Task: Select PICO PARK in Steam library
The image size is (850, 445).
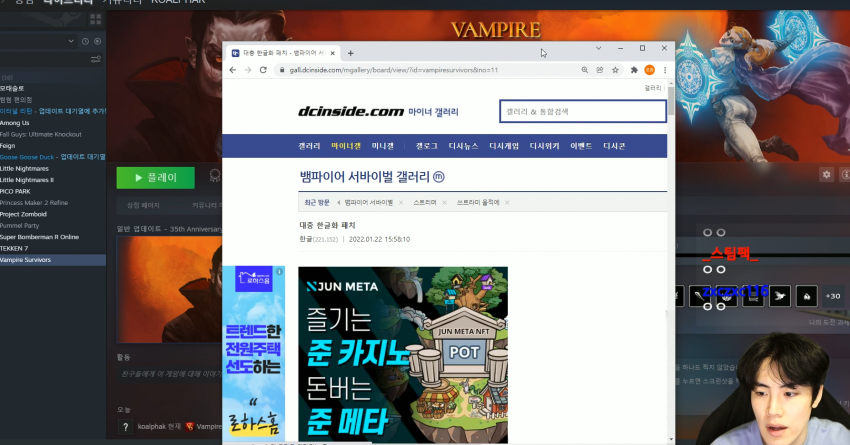Action: [x=15, y=191]
